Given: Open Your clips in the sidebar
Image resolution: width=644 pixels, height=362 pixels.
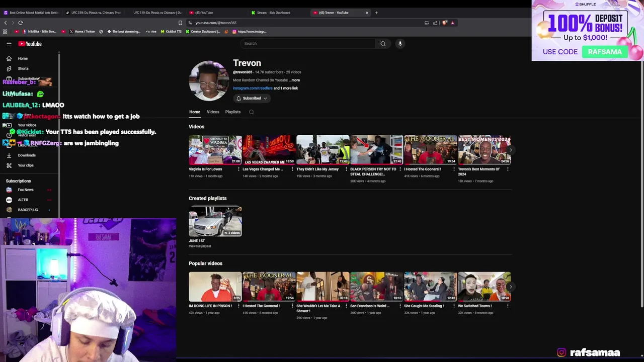Looking at the screenshot, I should coord(26,165).
